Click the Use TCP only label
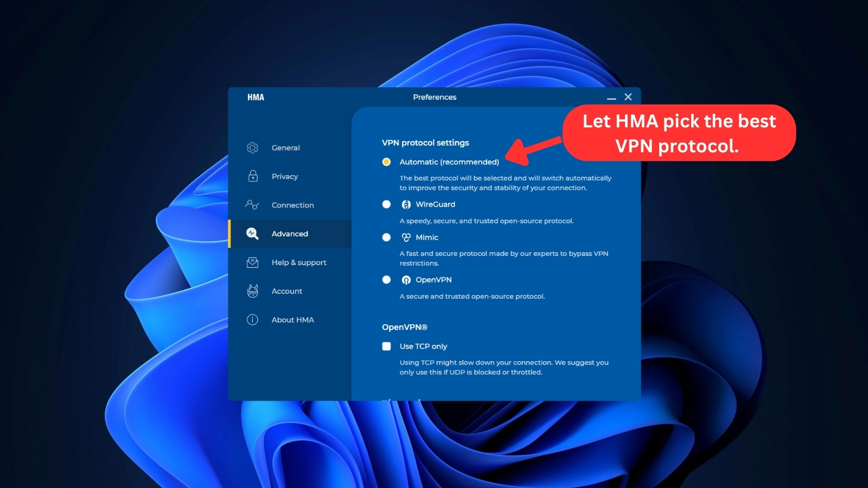The image size is (868, 488). pos(423,346)
